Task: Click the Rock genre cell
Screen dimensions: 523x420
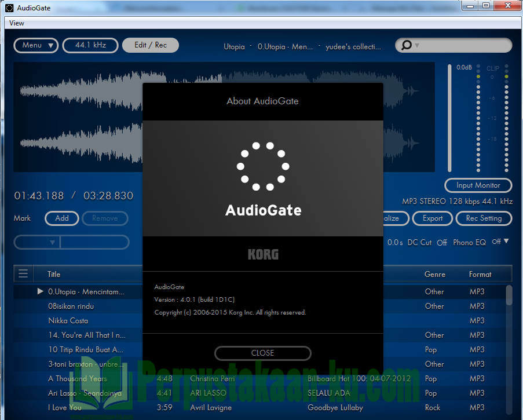Action: click(433, 407)
